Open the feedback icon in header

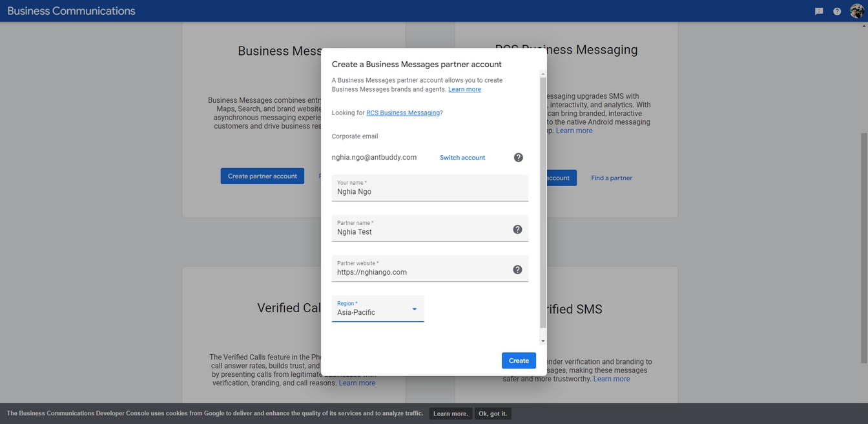[x=819, y=11]
